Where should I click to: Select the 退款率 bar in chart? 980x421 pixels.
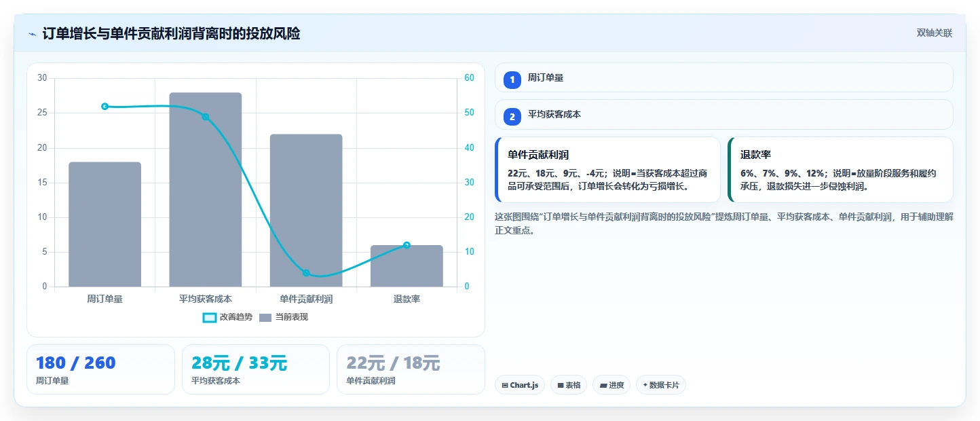[407, 266]
